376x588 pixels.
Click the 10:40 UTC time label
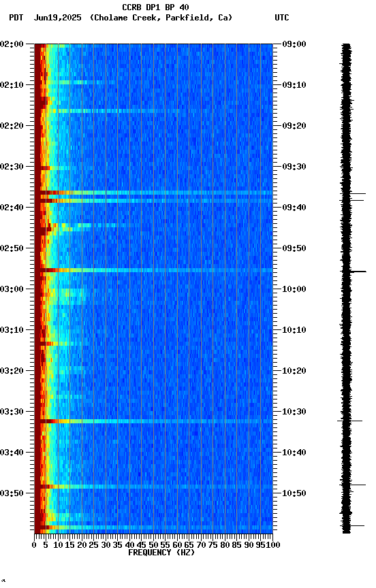294,453
